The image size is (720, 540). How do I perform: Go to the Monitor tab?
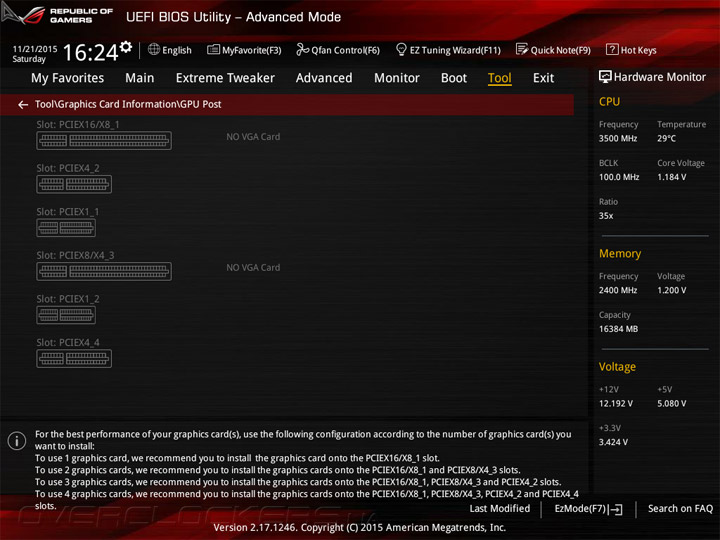coord(397,78)
